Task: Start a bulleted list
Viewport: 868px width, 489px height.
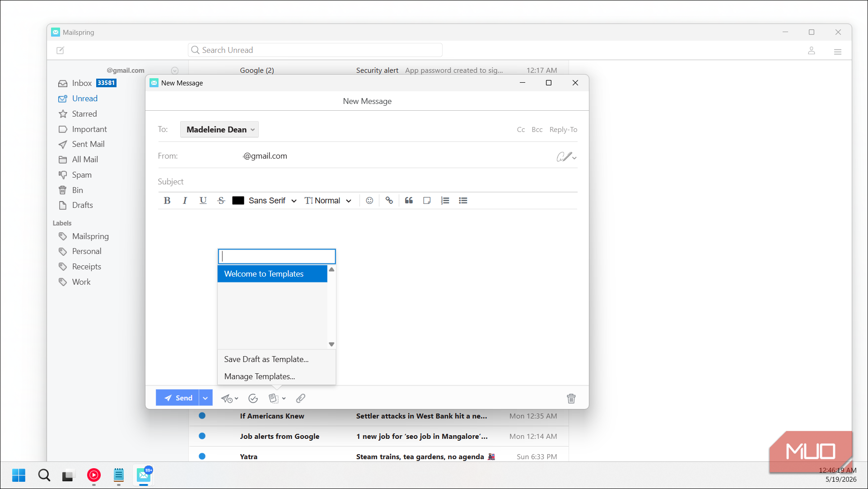Action: 463,201
